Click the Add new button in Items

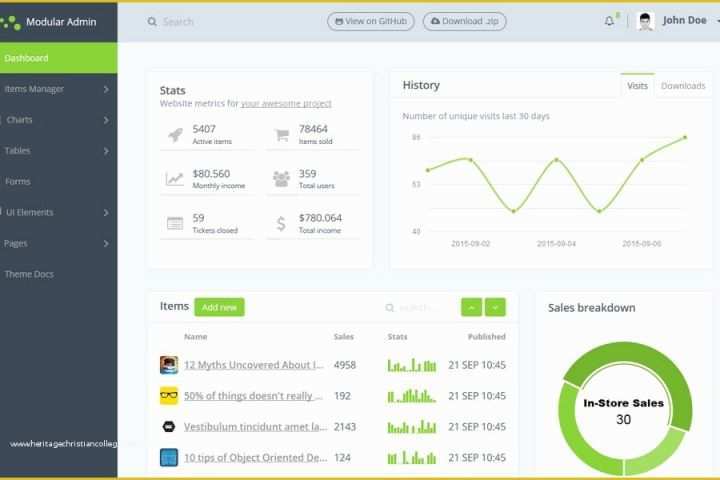pos(219,307)
